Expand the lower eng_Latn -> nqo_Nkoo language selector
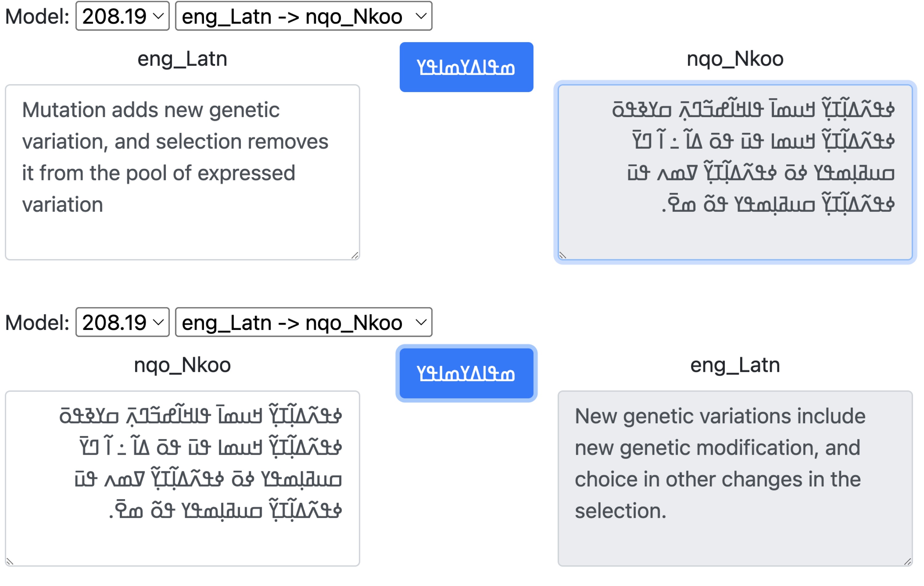The height and width of the screenshot is (586, 924). coord(303,322)
